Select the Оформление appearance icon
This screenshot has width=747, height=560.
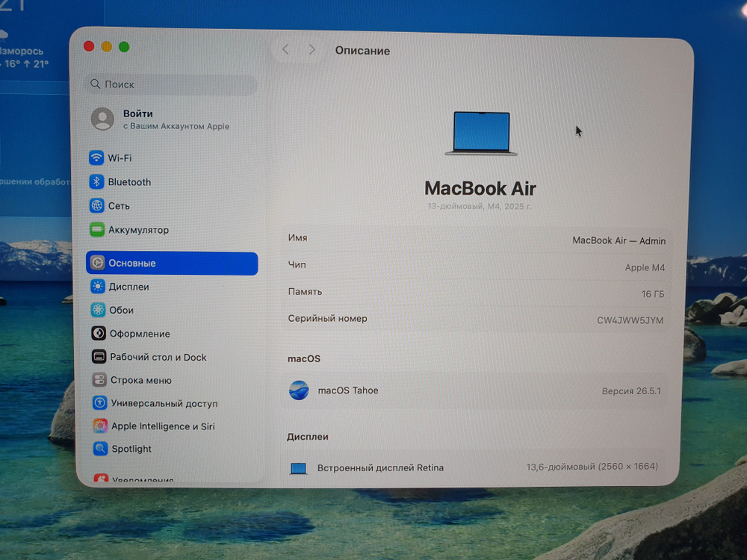coord(99,333)
